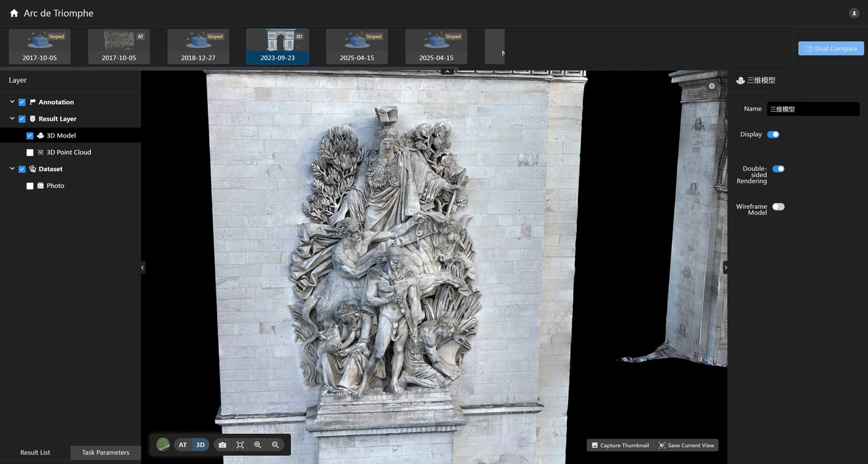Check the 3D Point Cloud layer checkbox
The width and height of the screenshot is (868, 464).
(30, 153)
